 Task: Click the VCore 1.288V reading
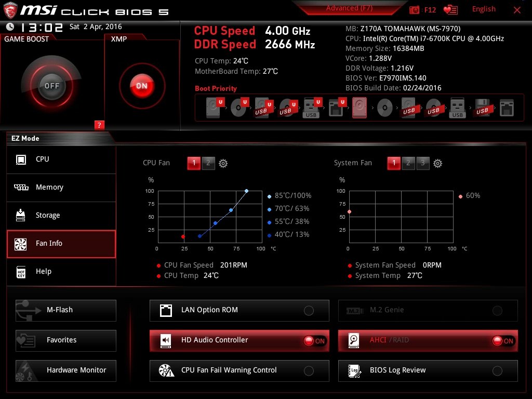(368, 58)
